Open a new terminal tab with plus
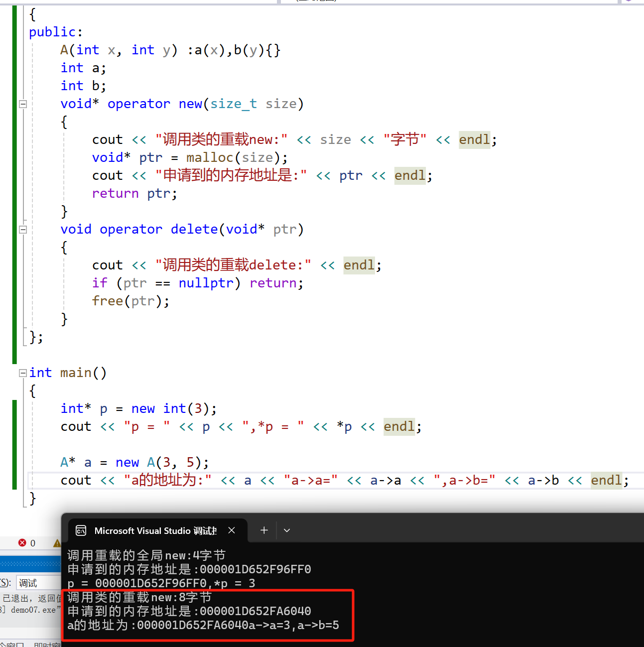Viewport: 644px width, 647px height. point(264,530)
